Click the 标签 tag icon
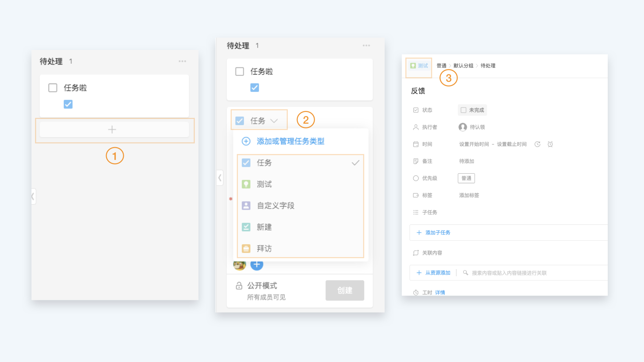The image size is (644, 362). (x=416, y=195)
